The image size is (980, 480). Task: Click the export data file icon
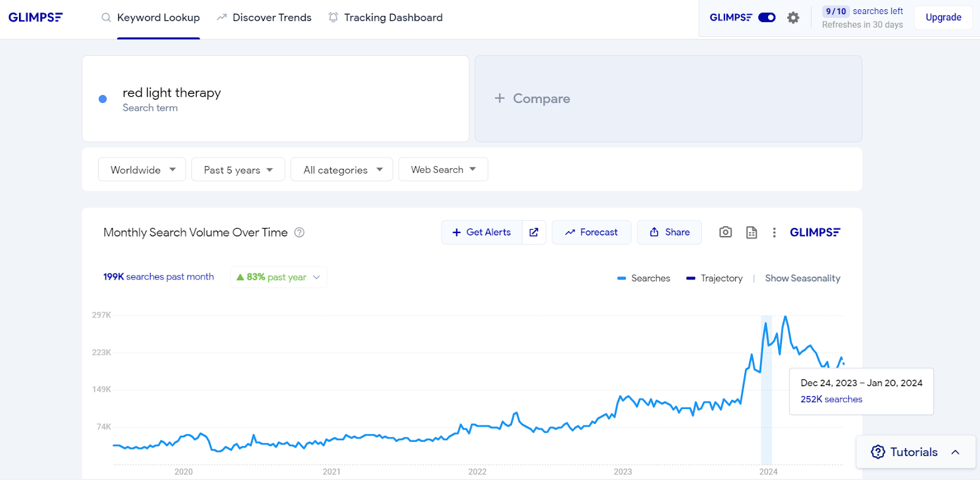click(x=752, y=232)
